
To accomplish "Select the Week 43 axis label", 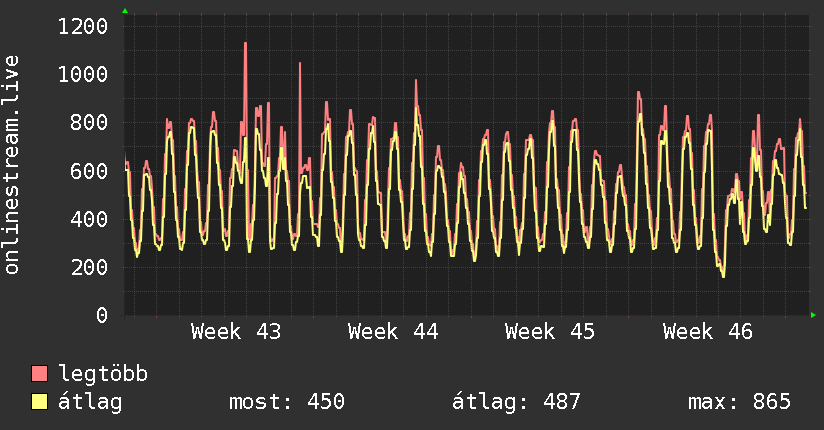I will coord(236,332).
